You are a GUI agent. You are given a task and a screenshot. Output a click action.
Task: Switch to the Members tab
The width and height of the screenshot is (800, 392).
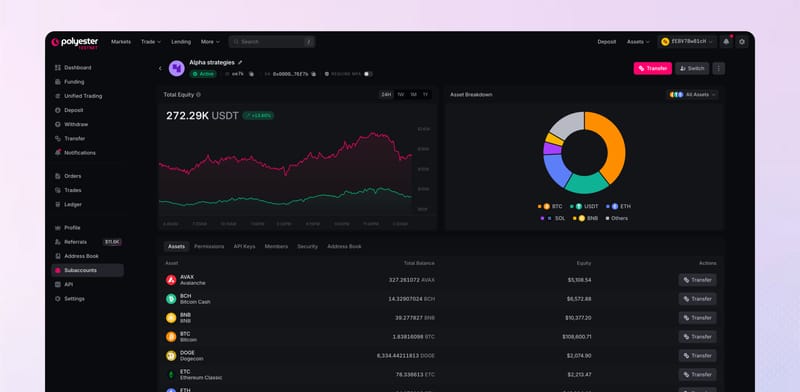pyautogui.click(x=276, y=247)
